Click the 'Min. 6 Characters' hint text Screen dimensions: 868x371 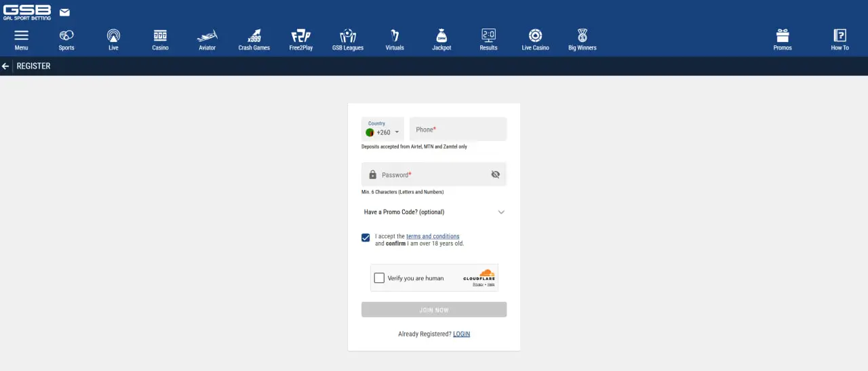(x=402, y=192)
